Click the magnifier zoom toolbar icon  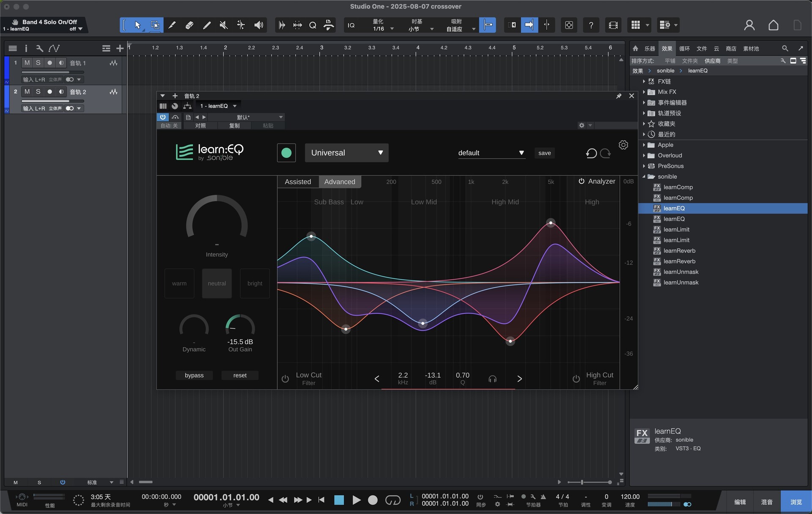click(x=313, y=25)
